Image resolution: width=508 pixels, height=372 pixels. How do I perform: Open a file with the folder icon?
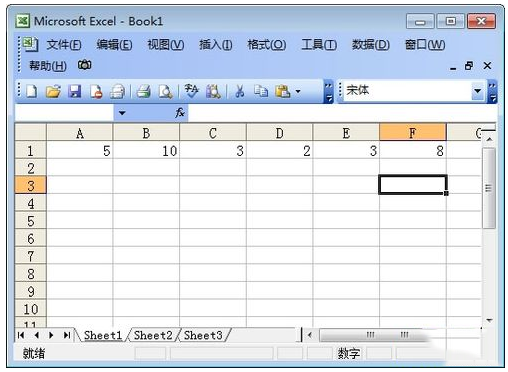point(53,91)
